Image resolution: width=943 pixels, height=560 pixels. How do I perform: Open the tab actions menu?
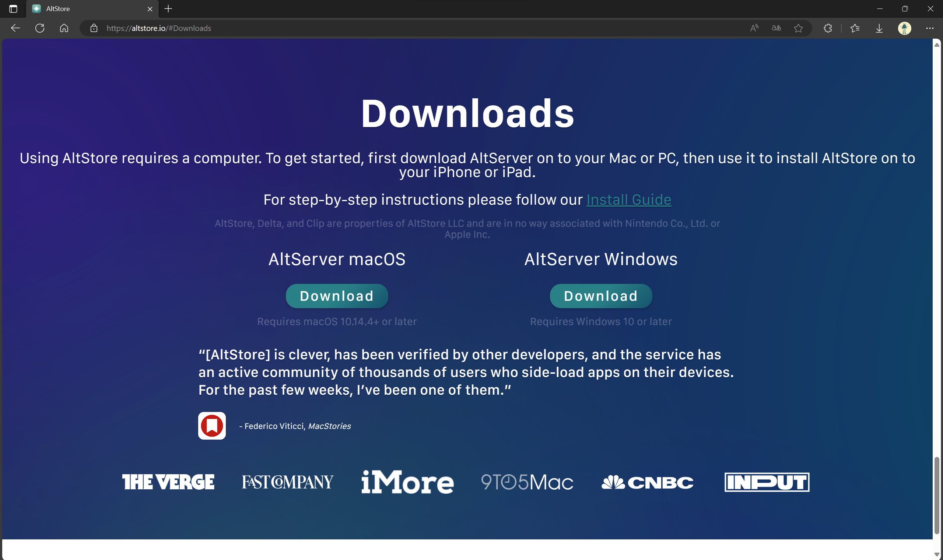13,9
